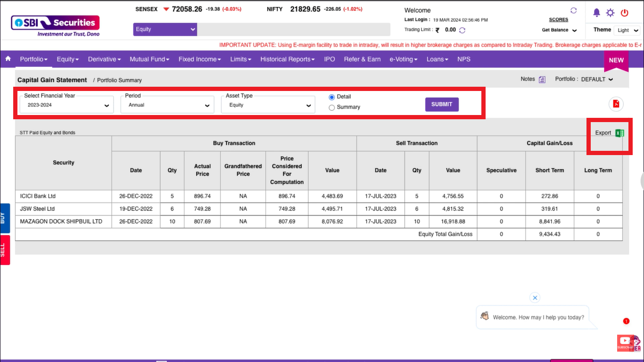Image resolution: width=644 pixels, height=362 pixels.
Task: Refresh the trading limit amount
Action: coord(462,30)
